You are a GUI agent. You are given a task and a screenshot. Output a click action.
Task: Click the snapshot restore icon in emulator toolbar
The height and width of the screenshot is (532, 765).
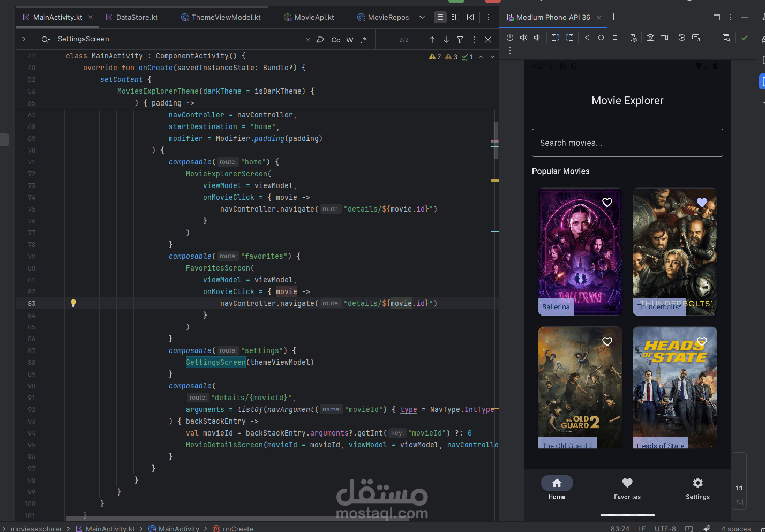[x=682, y=38]
